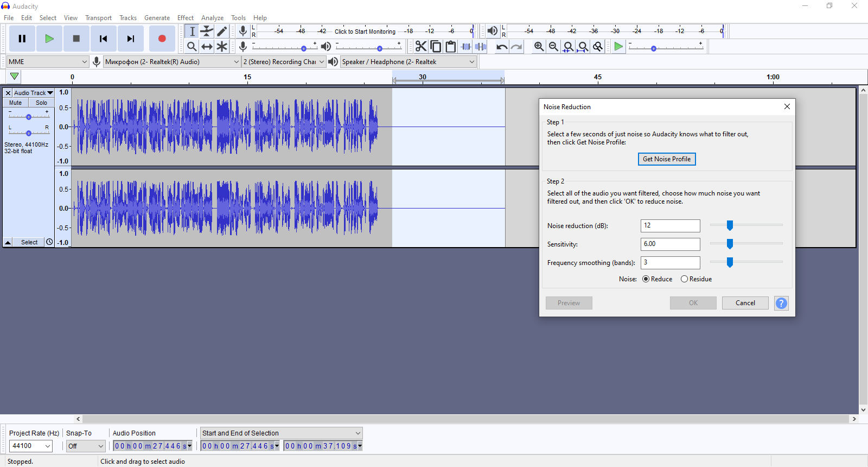Open the Effect menu

186,18
